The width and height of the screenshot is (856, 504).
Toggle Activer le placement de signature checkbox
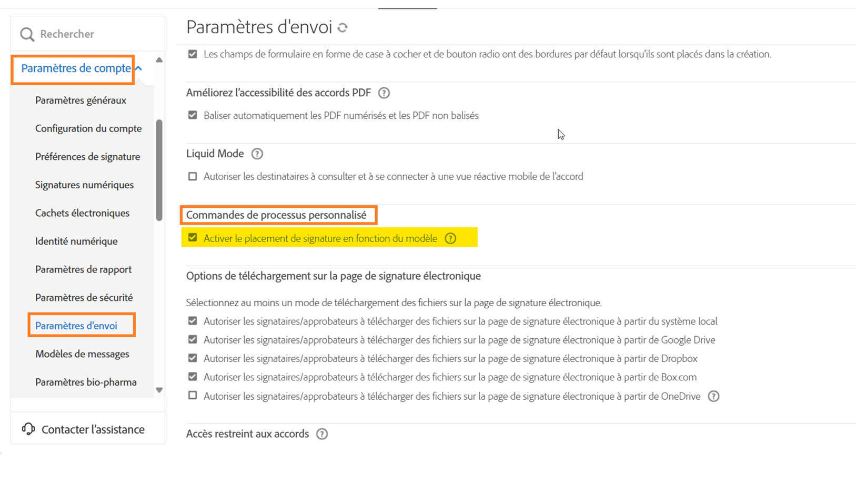(x=193, y=238)
